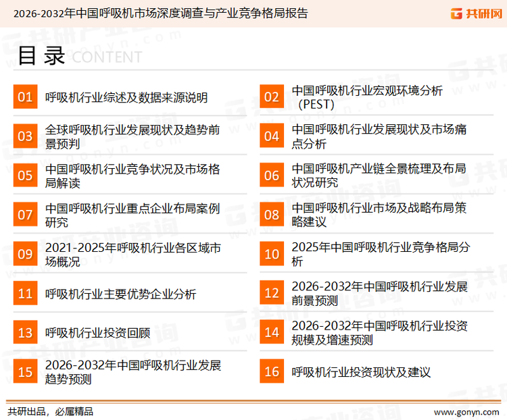This screenshot has width=507, height=420.
Task: Click the orange 11 number box
Action: 25,293
